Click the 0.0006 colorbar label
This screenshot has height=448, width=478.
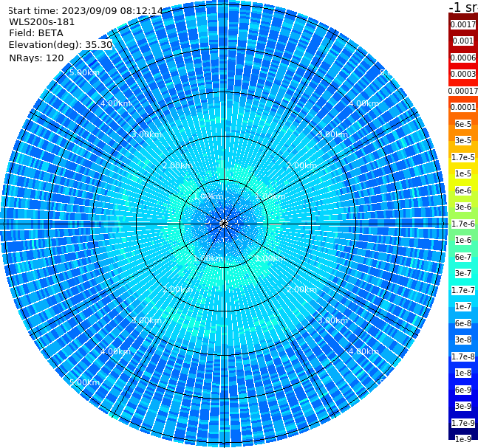[x=463, y=58]
